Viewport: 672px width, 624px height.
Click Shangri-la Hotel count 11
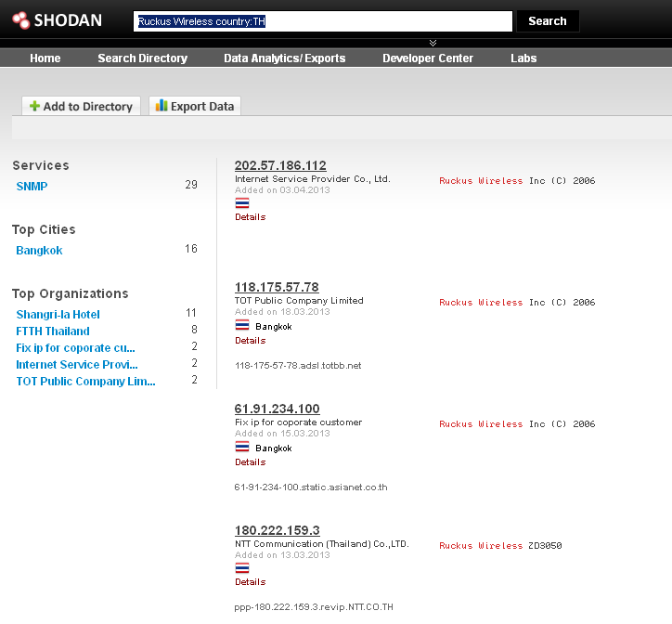pyautogui.click(x=191, y=313)
